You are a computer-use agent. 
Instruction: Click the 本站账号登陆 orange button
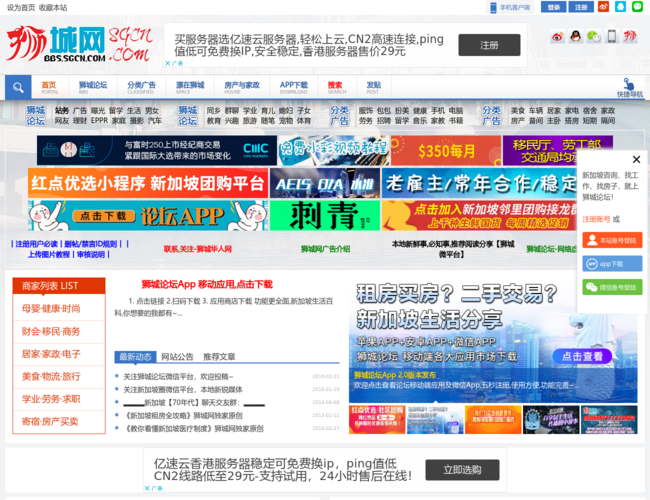[612, 240]
